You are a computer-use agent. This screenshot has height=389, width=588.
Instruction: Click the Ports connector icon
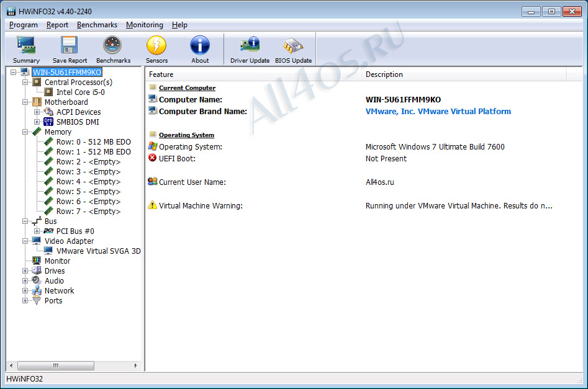[37, 300]
